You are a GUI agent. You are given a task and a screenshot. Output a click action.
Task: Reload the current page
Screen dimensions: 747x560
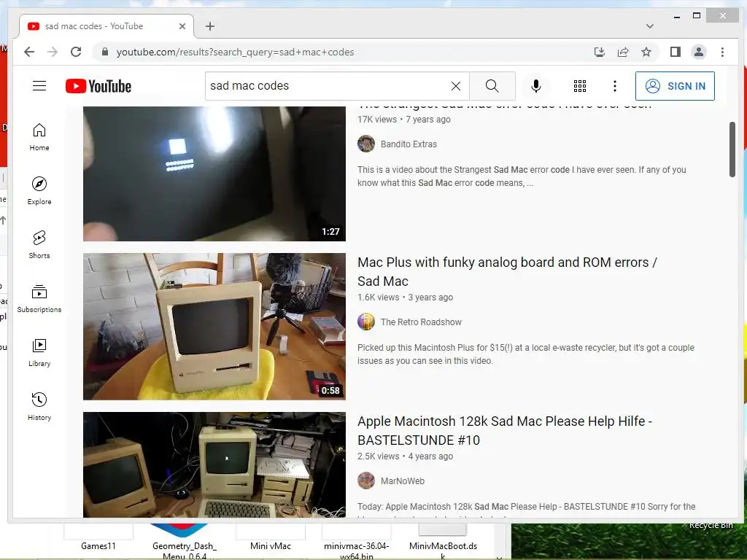tap(76, 52)
